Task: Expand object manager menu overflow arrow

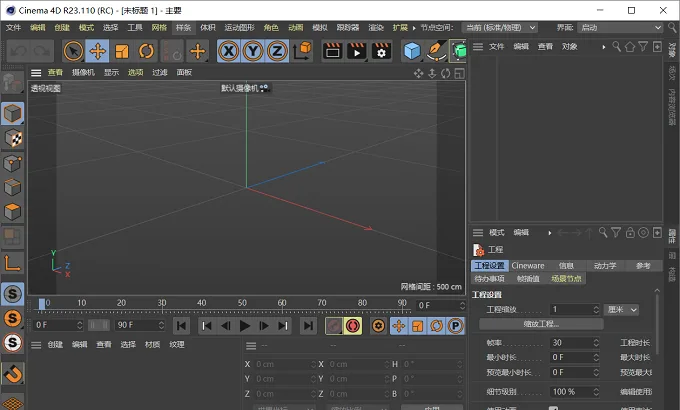Action: pyautogui.click(x=604, y=47)
